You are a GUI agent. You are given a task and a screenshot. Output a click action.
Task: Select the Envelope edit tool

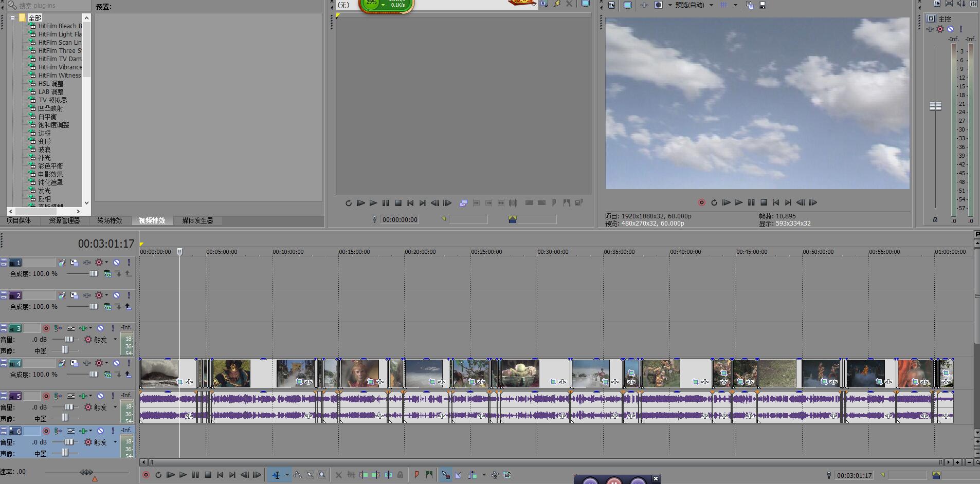298,475
